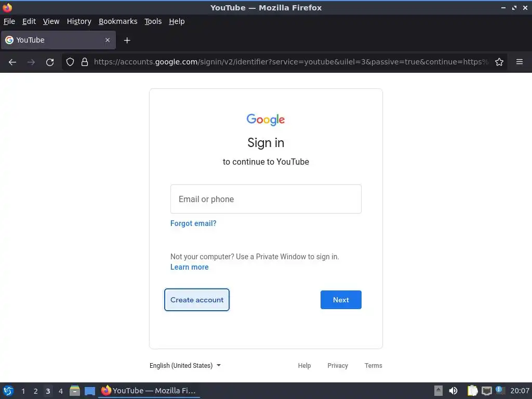Viewport: 532px width, 399px height.
Task: Go back using the browser back arrow
Action: [12, 62]
